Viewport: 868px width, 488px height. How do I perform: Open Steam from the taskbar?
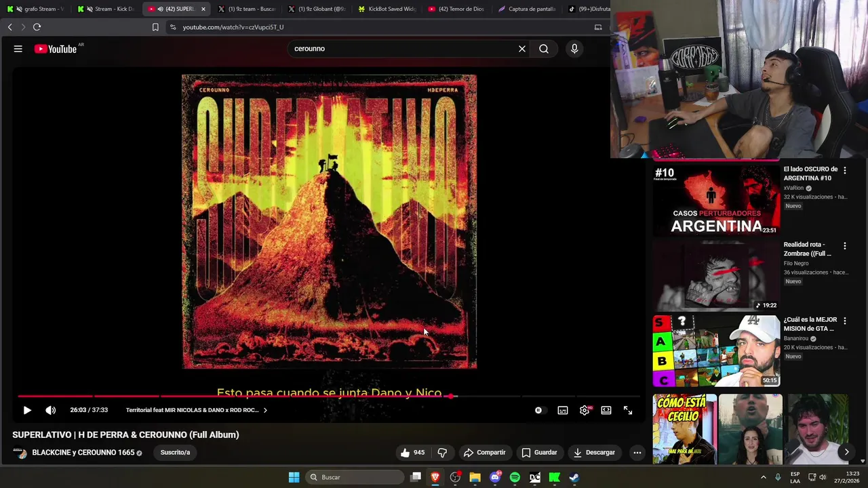pyautogui.click(x=574, y=477)
